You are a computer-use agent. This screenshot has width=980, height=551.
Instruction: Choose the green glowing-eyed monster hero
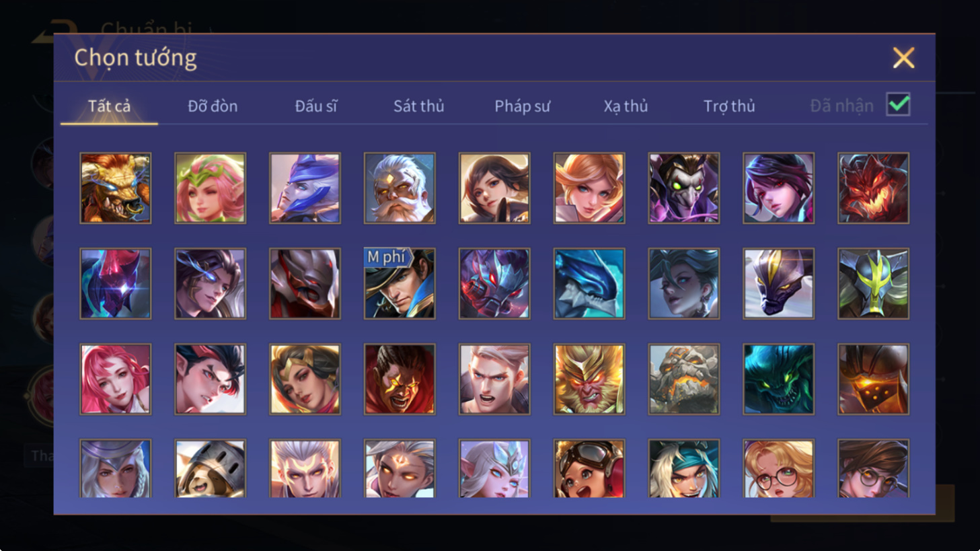click(x=778, y=379)
